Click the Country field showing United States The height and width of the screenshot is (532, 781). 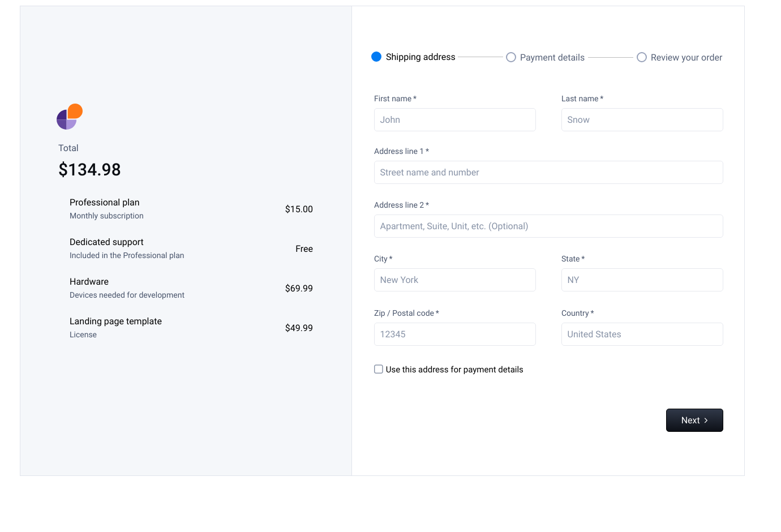(x=642, y=334)
